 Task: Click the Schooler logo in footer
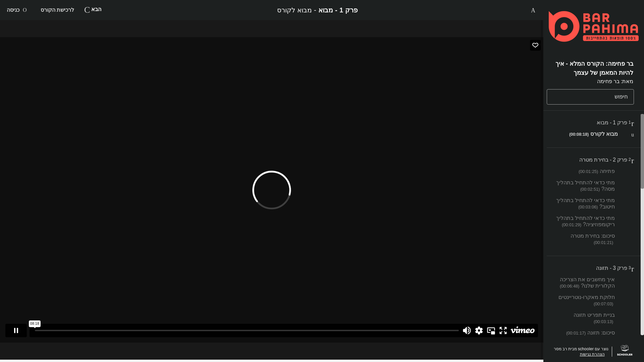[x=625, y=351]
